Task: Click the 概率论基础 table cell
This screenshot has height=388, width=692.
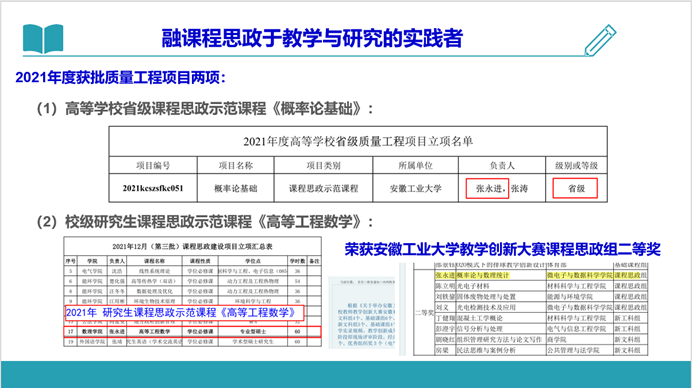Action: pyautogui.click(x=236, y=188)
